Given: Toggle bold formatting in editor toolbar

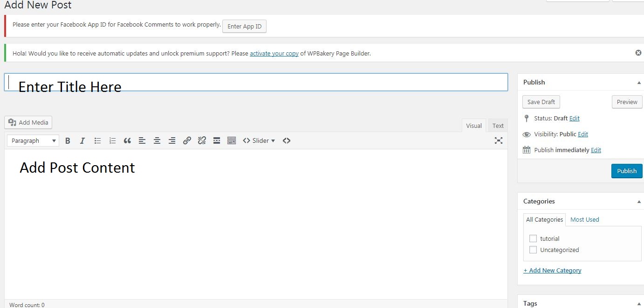Looking at the screenshot, I should [68, 140].
